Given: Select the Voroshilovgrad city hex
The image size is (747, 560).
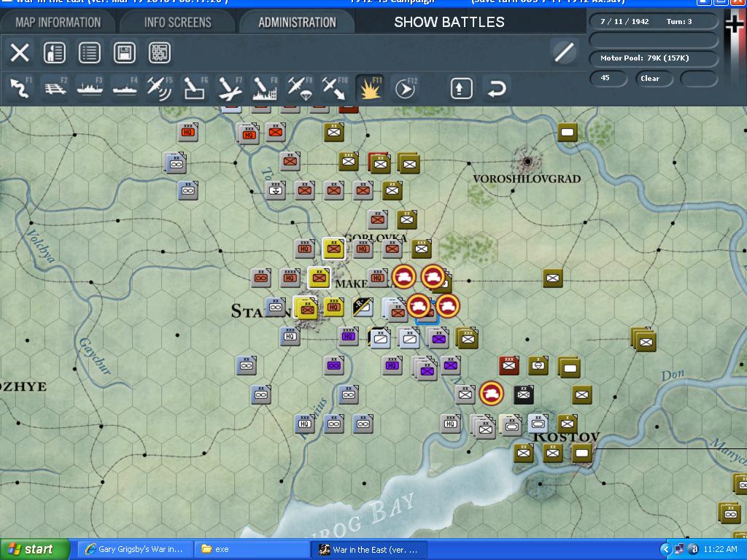Looking at the screenshot, I should 527,161.
